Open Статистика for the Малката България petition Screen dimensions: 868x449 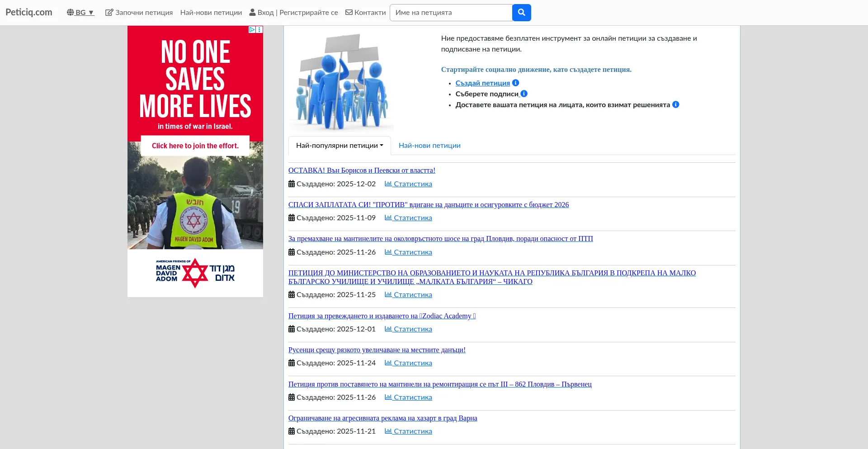click(408, 295)
